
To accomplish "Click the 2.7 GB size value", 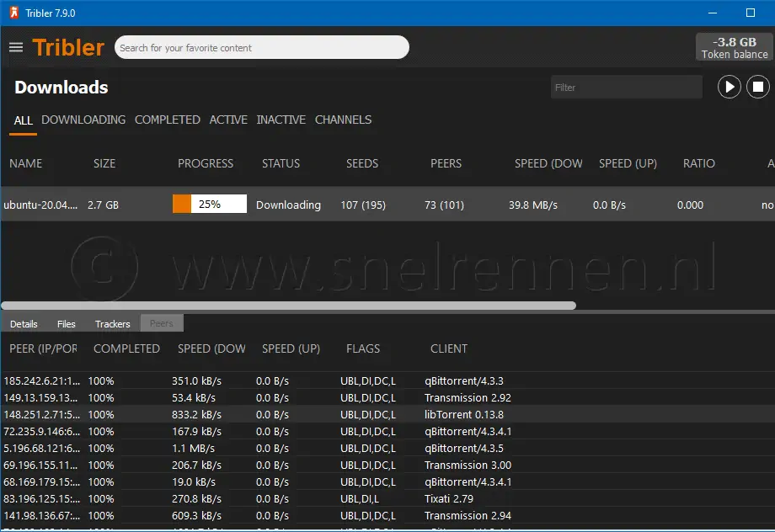I will (x=103, y=205).
